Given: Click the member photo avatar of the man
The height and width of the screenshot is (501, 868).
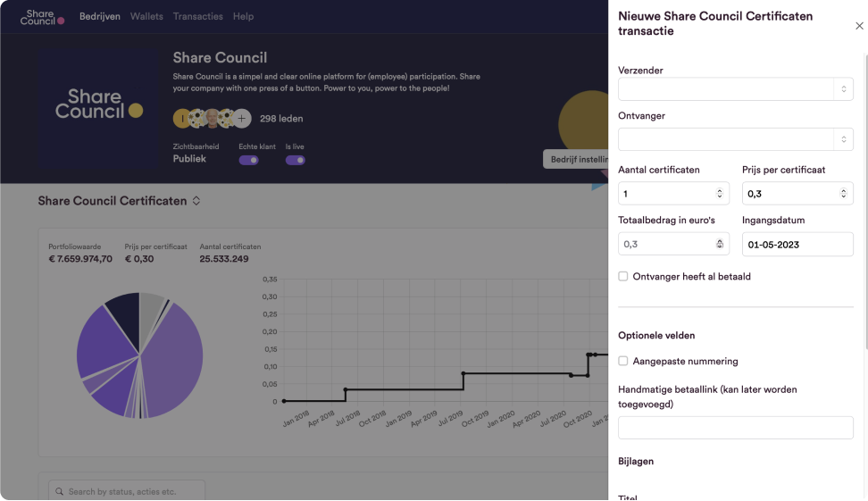Looking at the screenshot, I should [x=212, y=119].
